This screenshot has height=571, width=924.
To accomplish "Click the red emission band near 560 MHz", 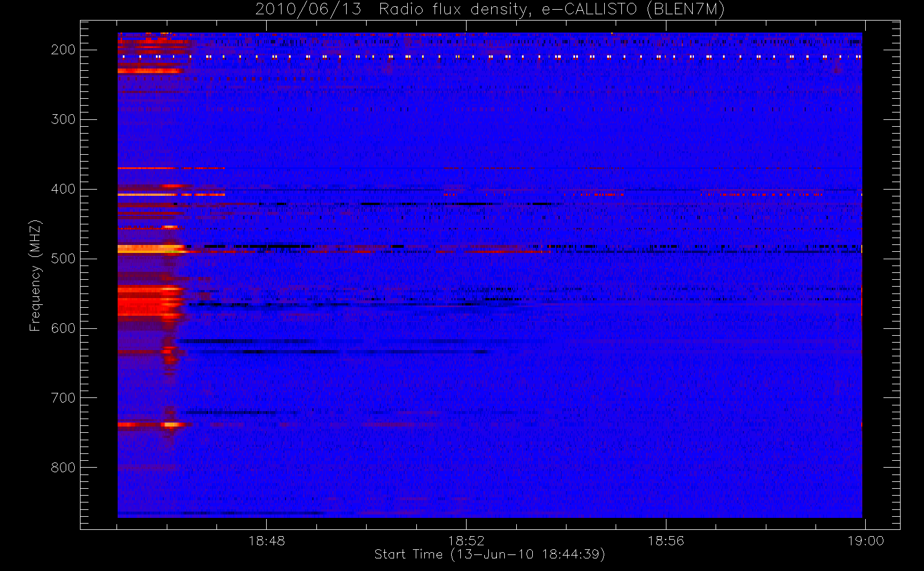I will pyautogui.click(x=150, y=303).
